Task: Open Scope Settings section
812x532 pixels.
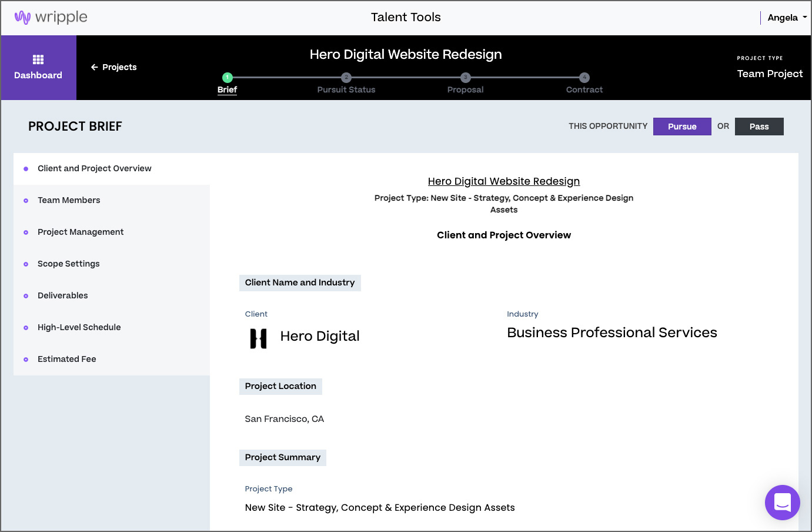Action: click(x=112, y=264)
